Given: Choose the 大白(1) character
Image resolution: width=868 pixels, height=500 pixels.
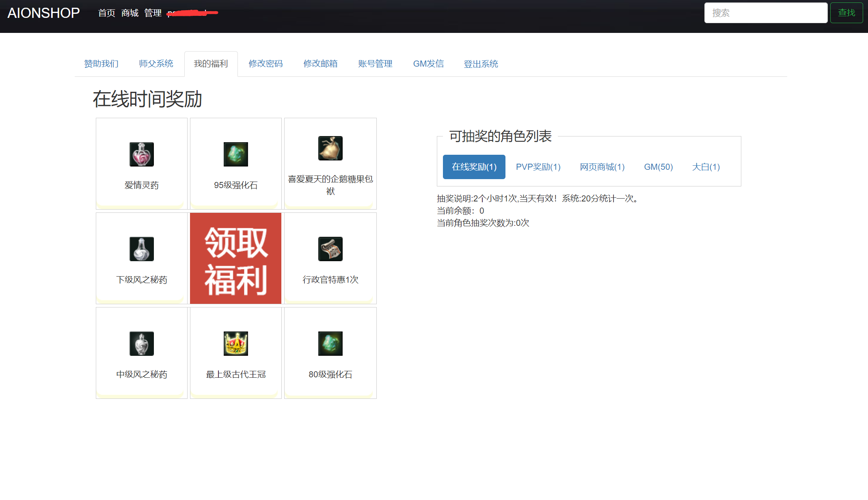Looking at the screenshot, I should (706, 167).
